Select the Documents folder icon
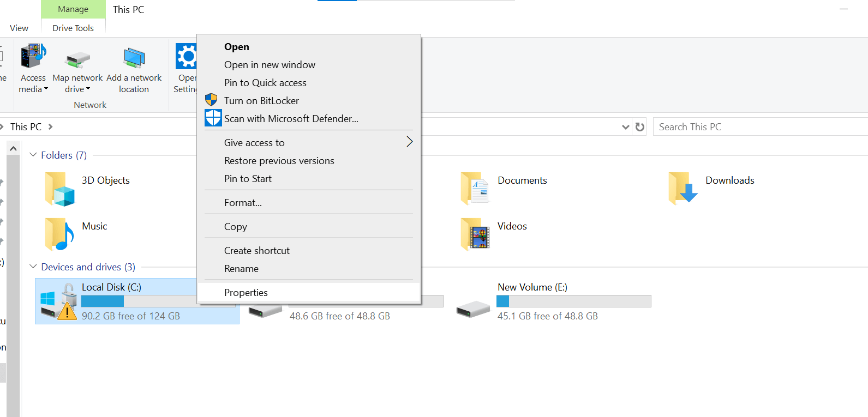 [475, 189]
